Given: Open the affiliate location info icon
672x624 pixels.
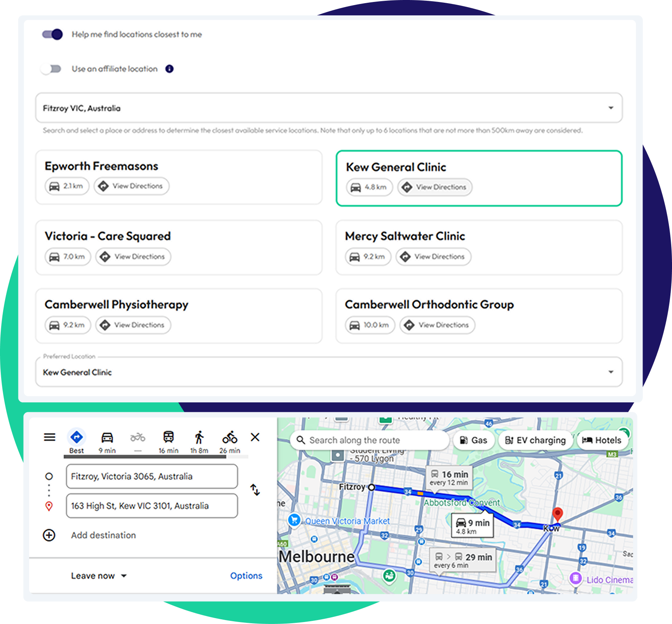Looking at the screenshot, I should tap(169, 69).
